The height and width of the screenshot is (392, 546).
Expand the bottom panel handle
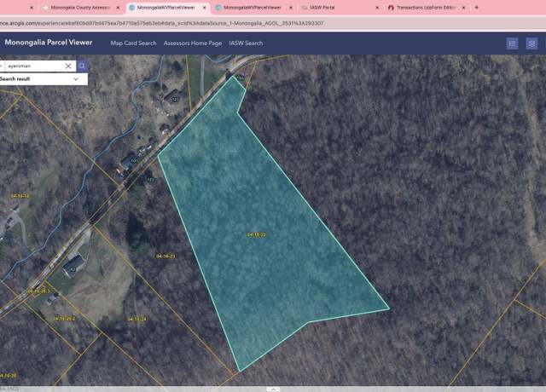click(x=273, y=389)
